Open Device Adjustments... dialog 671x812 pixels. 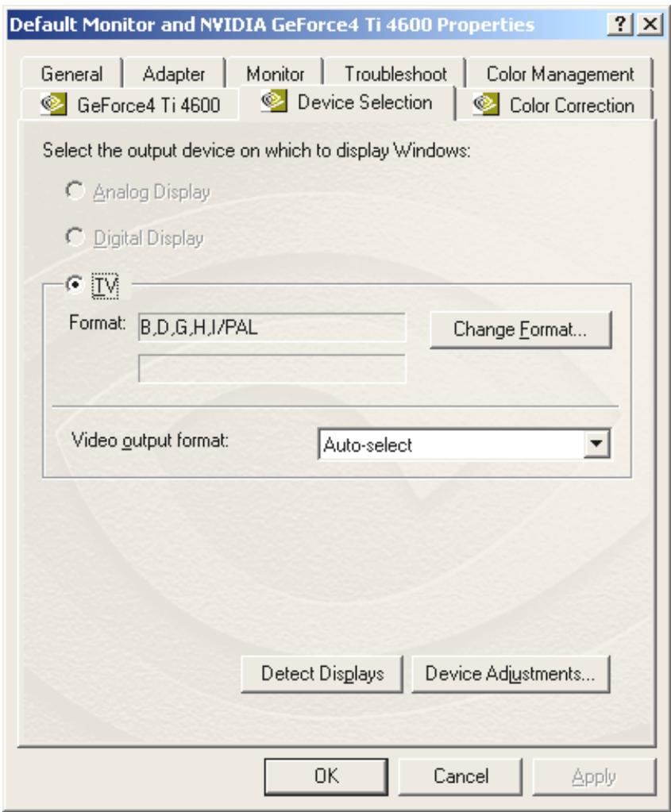click(x=511, y=674)
